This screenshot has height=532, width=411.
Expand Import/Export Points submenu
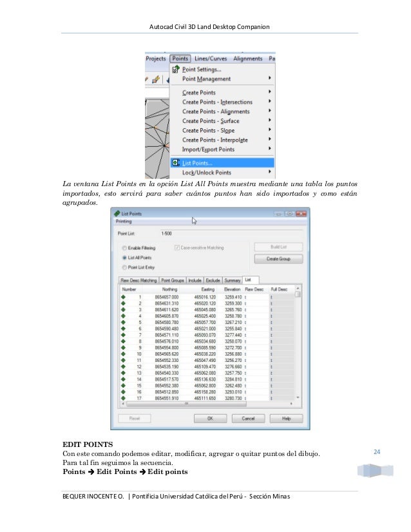click(222, 149)
